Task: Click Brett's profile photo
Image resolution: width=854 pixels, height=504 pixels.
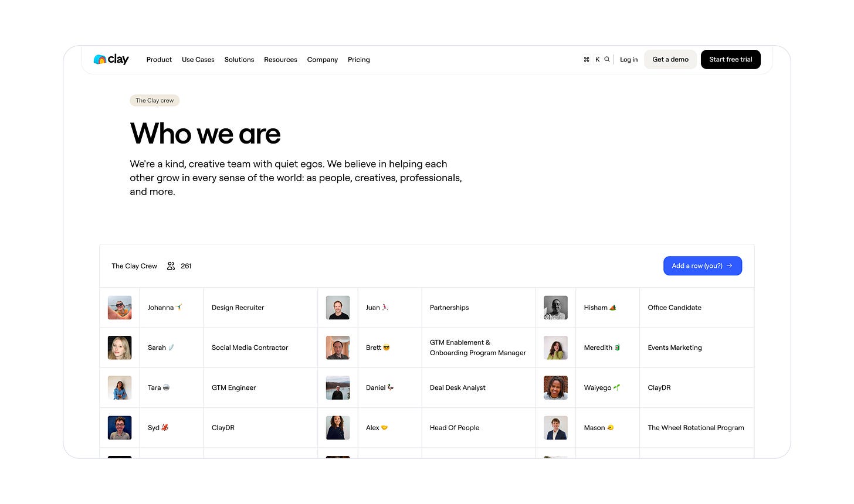Action: (x=338, y=348)
